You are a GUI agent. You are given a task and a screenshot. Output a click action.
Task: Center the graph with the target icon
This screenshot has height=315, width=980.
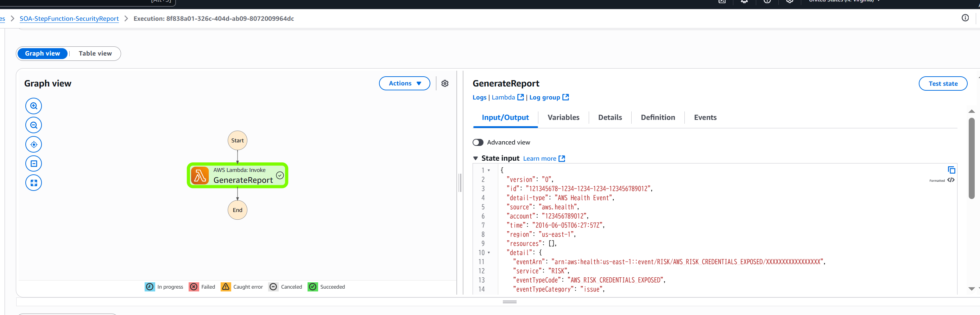33,144
